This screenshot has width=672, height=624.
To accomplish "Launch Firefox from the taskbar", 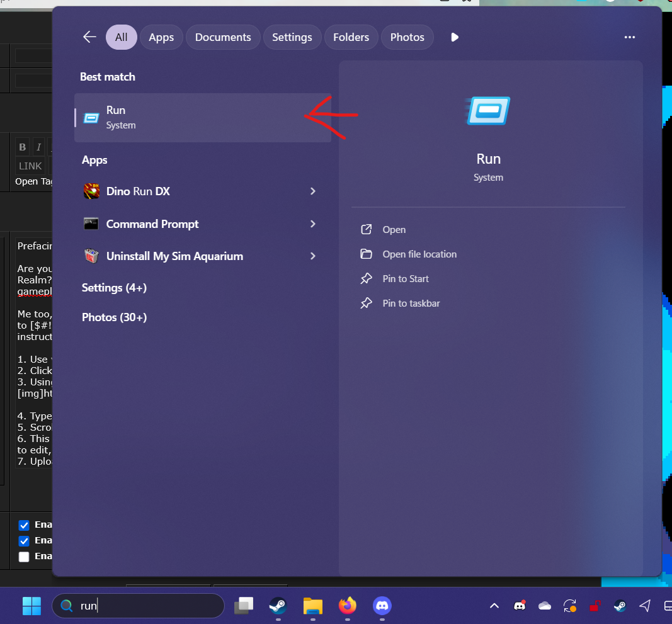I will tap(347, 605).
